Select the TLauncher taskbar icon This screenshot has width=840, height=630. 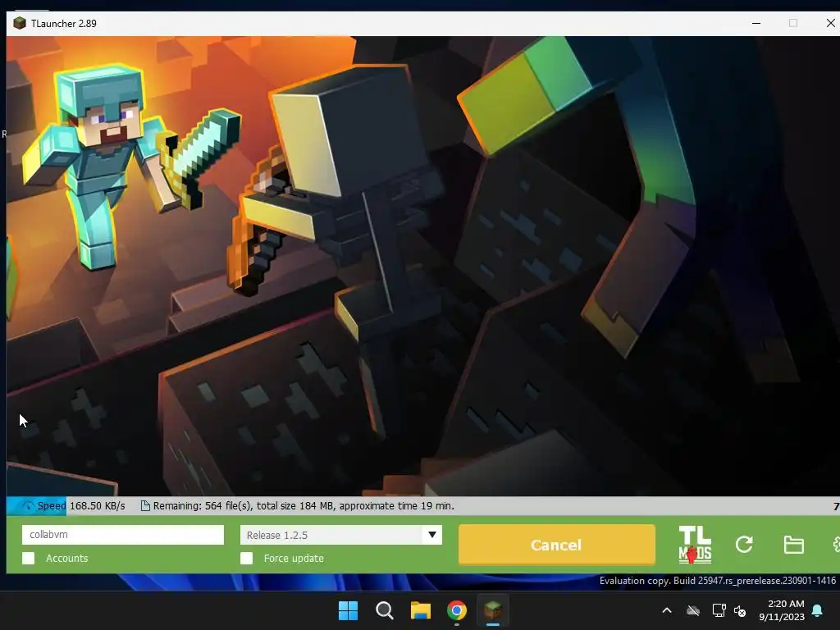coord(493,609)
